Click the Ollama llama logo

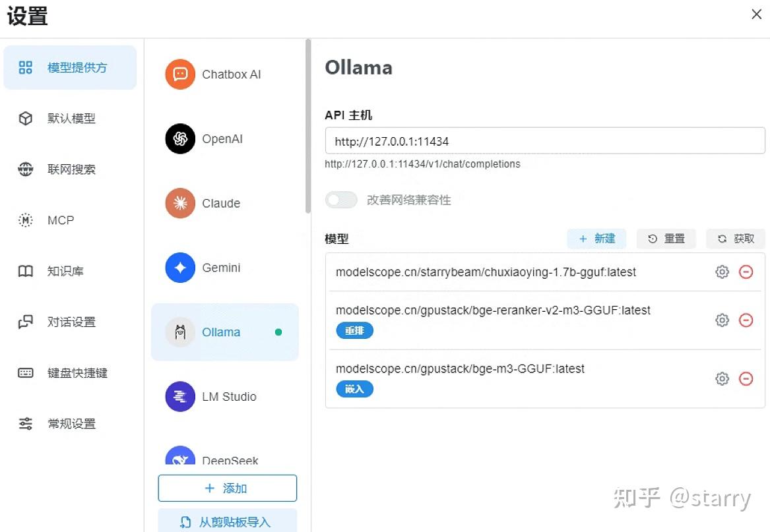(x=180, y=332)
